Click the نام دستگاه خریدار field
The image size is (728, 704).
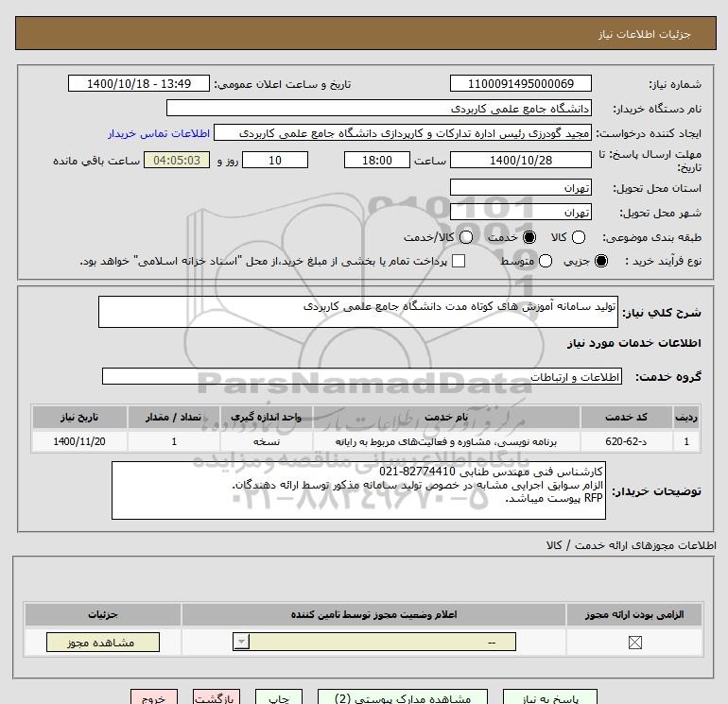[379, 108]
